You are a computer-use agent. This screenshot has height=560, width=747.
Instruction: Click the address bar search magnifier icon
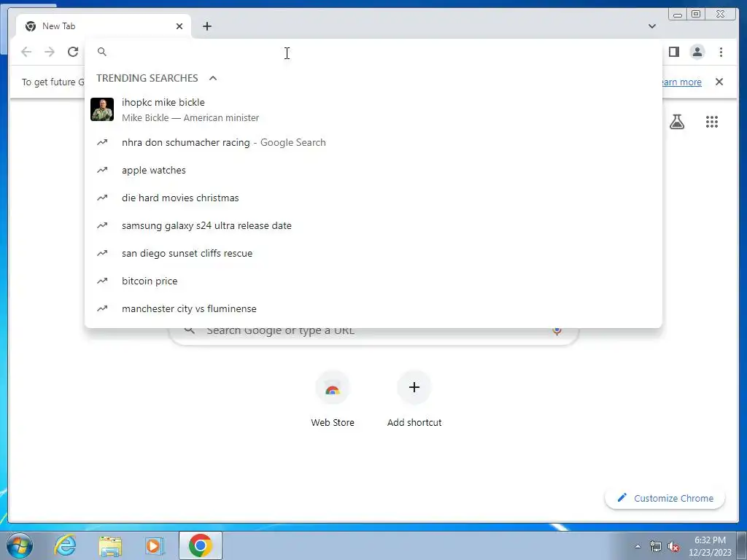pos(102,52)
